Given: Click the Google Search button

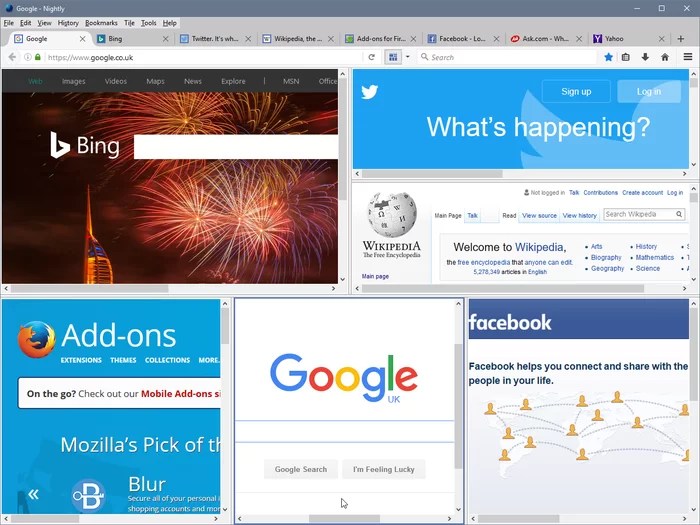Looking at the screenshot, I should (x=300, y=469).
